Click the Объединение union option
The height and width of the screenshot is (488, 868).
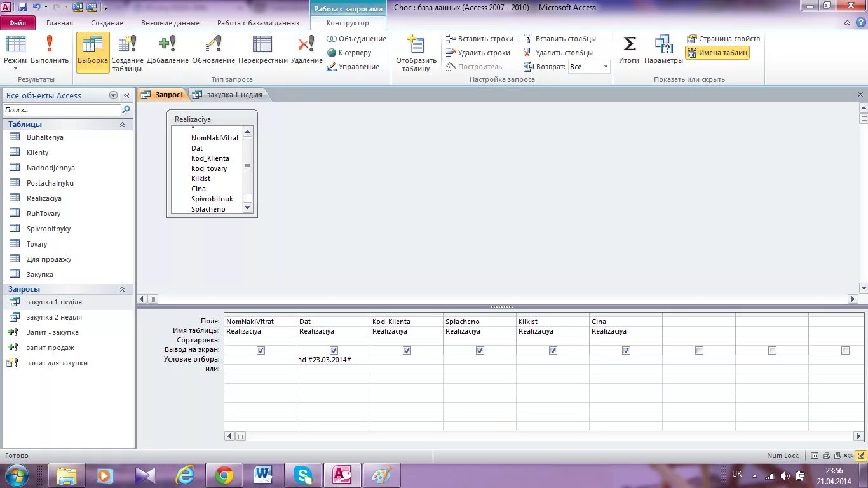coord(356,39)
